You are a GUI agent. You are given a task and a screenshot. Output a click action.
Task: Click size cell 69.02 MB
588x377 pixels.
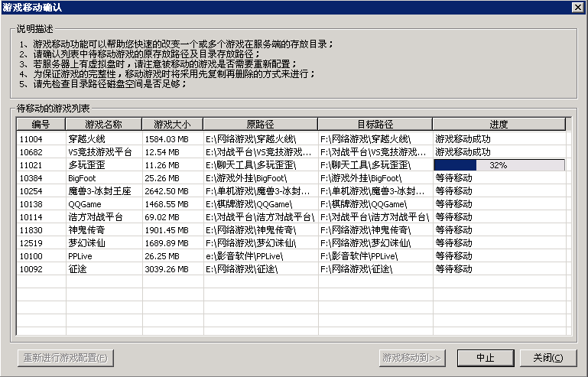coord(162,217)
